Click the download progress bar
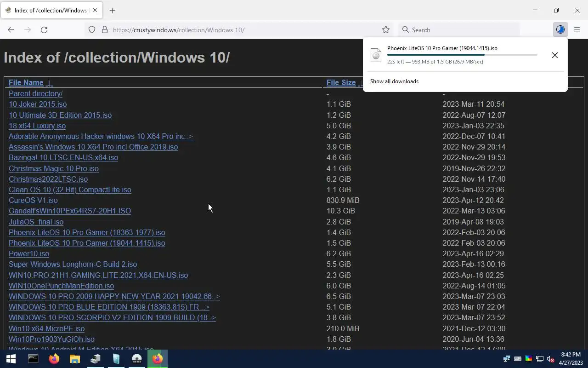 pyautogui.click(x=462, y=55)
